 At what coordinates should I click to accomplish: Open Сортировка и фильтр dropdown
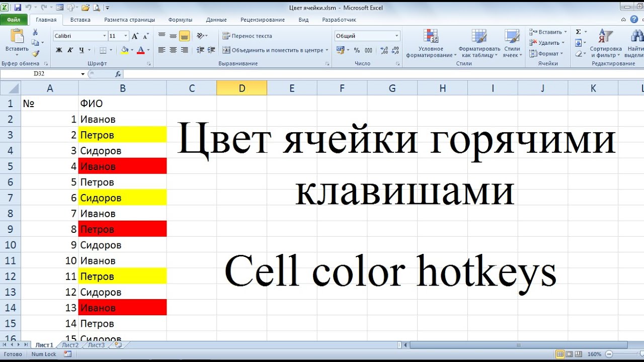tap(606, 43)
